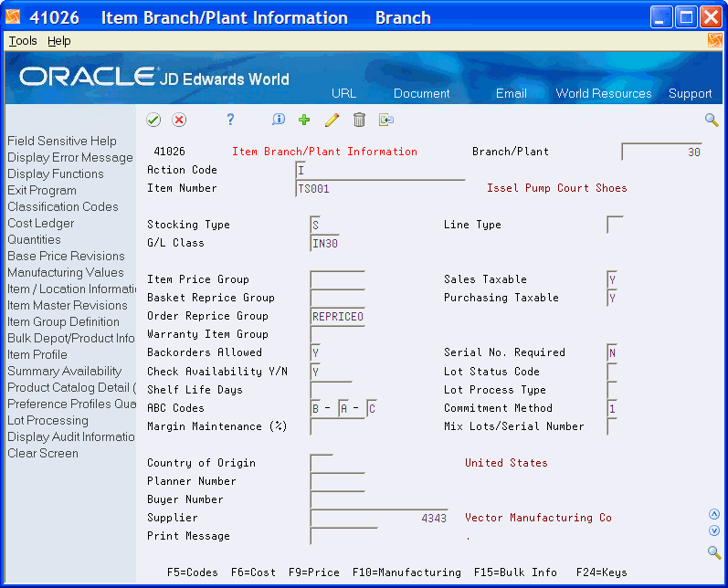Open the Support link in banner
The width and height of the screenshot is (728, 588).
690,94
